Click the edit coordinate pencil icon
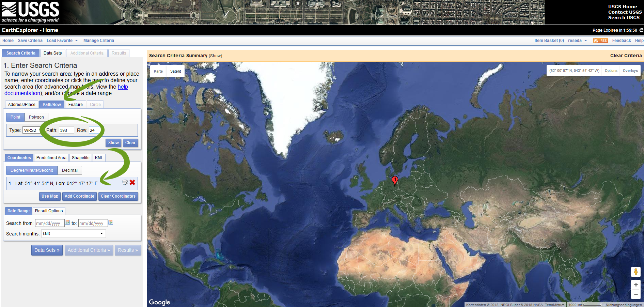This screenshot has height=307, width=644. [x=125, y=183]
